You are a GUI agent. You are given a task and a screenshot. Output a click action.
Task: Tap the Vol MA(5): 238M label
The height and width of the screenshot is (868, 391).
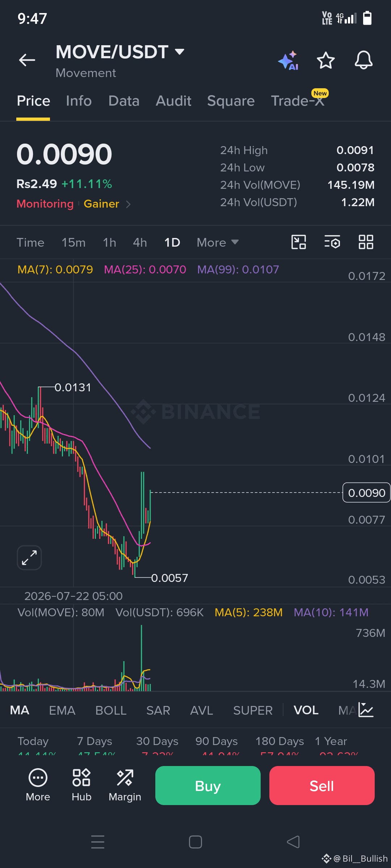tap(248, 612)
